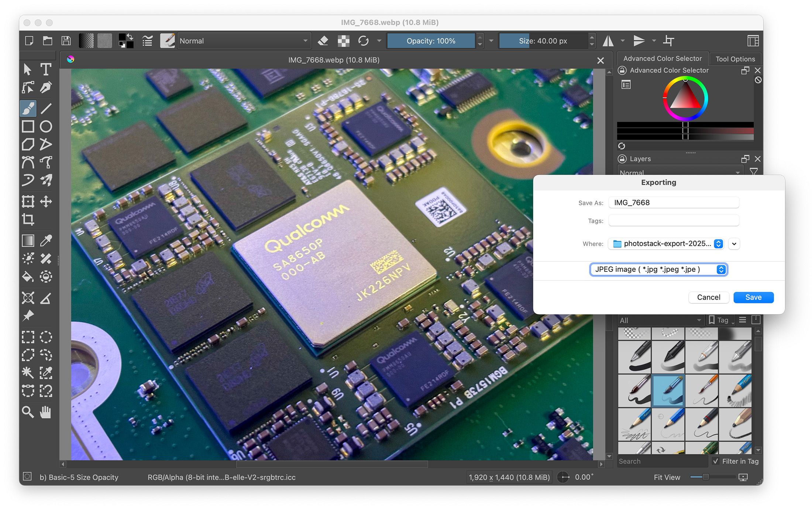Toggle horizontal mirror tool
The width and height of the screenshot is (812, 509).
click(608, 41)
